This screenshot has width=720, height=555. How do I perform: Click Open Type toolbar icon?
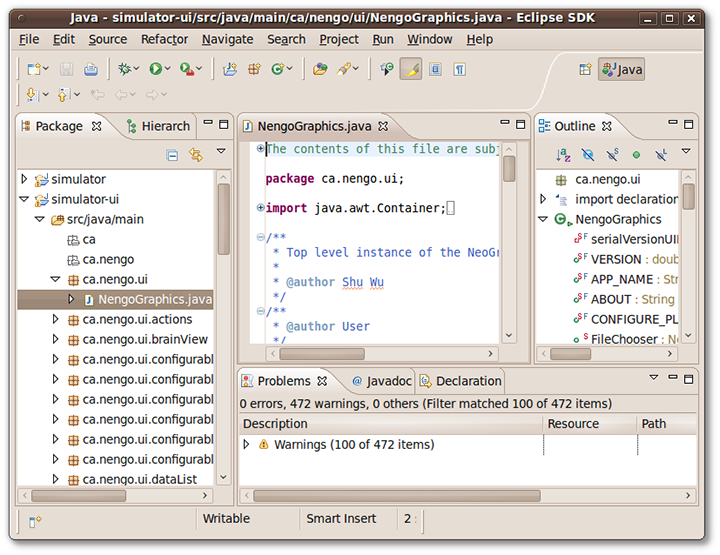point(320,69)
